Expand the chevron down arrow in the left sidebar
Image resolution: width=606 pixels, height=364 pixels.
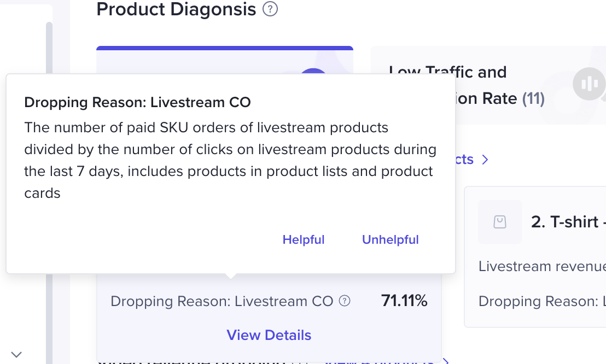click(16, 354)
